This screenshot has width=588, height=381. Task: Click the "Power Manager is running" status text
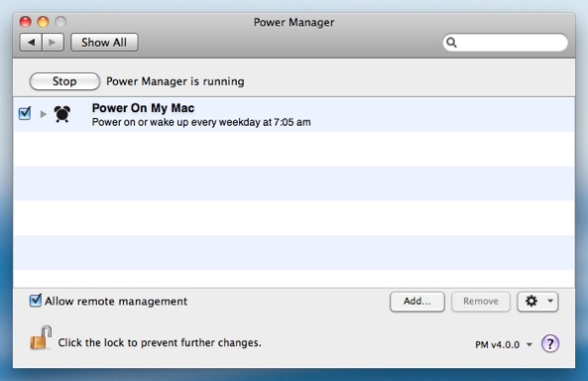[x=176, y=81]
